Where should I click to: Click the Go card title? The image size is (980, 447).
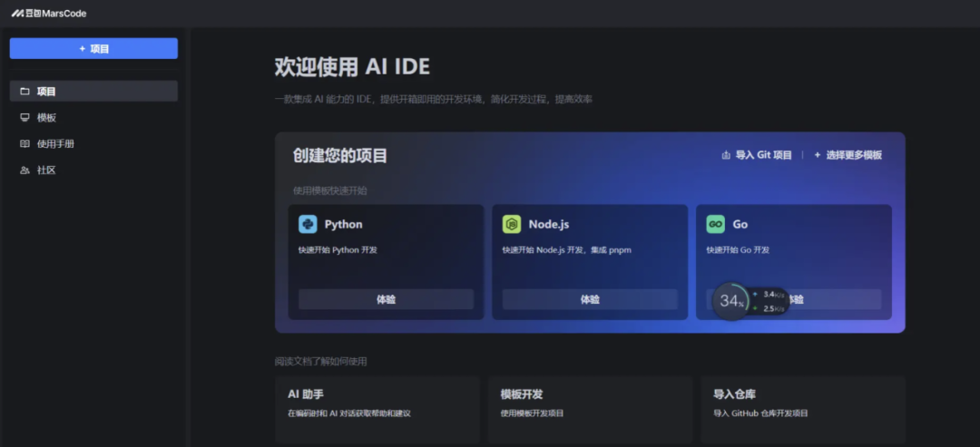pos(740,224)
